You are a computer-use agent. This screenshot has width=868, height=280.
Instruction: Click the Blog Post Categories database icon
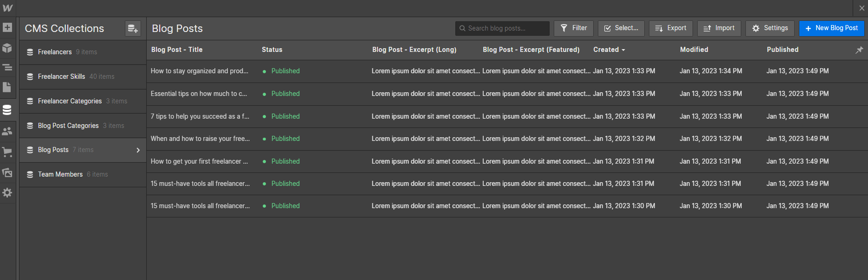point(30,126)
